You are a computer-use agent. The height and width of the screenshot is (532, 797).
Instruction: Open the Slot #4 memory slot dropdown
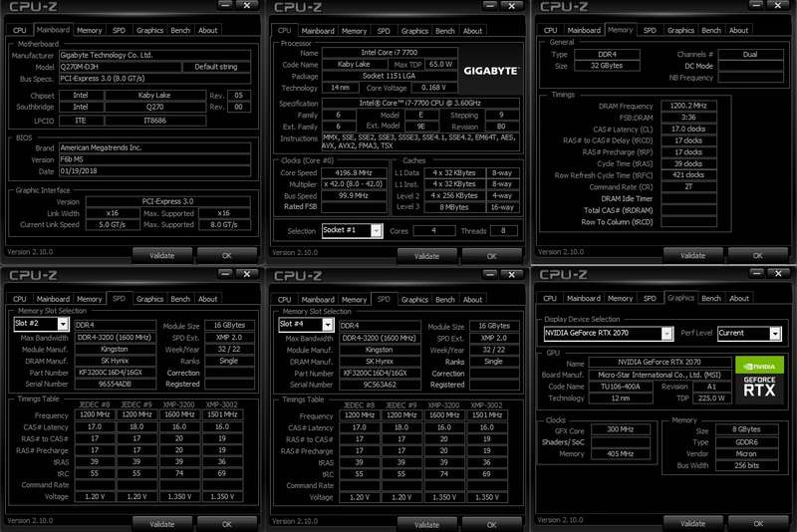pos(328,324)
